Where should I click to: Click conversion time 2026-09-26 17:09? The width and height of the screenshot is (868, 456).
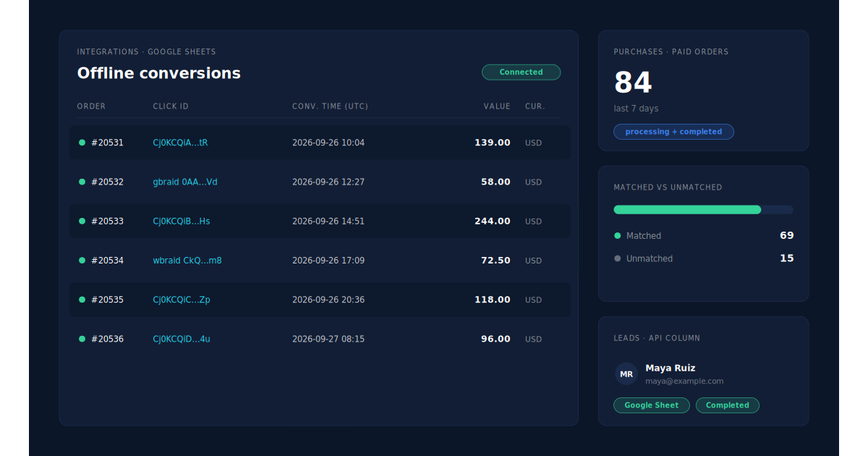pyautogui.click(x=328, y=260)
